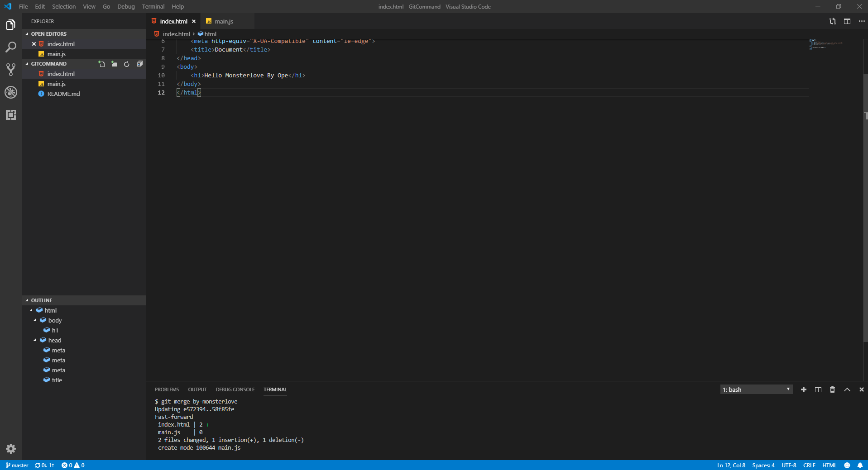Open the Terminal menu in the menu bar
Image resolution: width=868 pixels, height=470 pixels.
(x=153, y=6)
